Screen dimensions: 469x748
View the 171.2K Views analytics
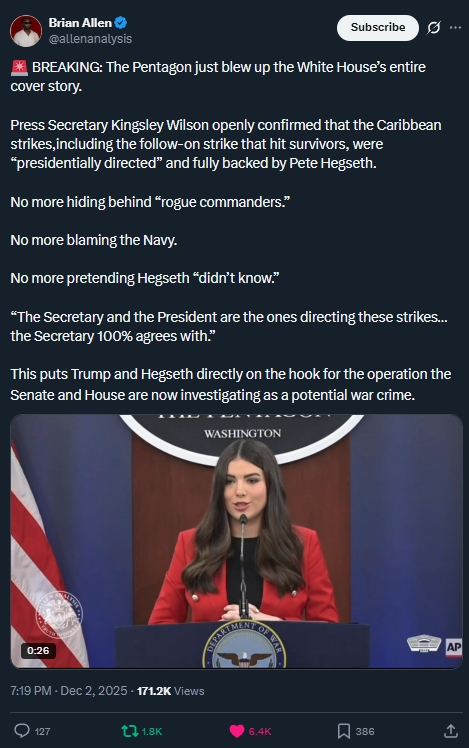(170, 691)
